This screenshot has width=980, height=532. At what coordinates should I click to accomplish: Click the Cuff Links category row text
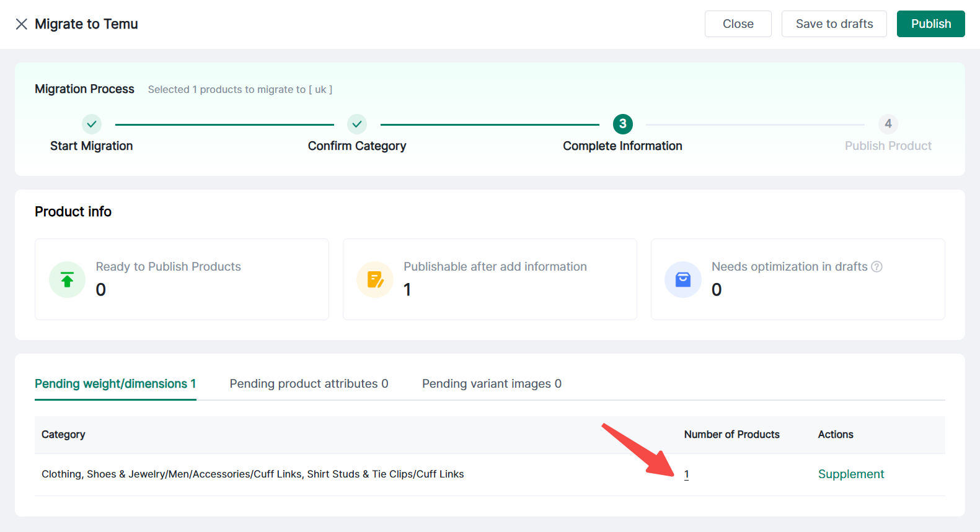252,474
